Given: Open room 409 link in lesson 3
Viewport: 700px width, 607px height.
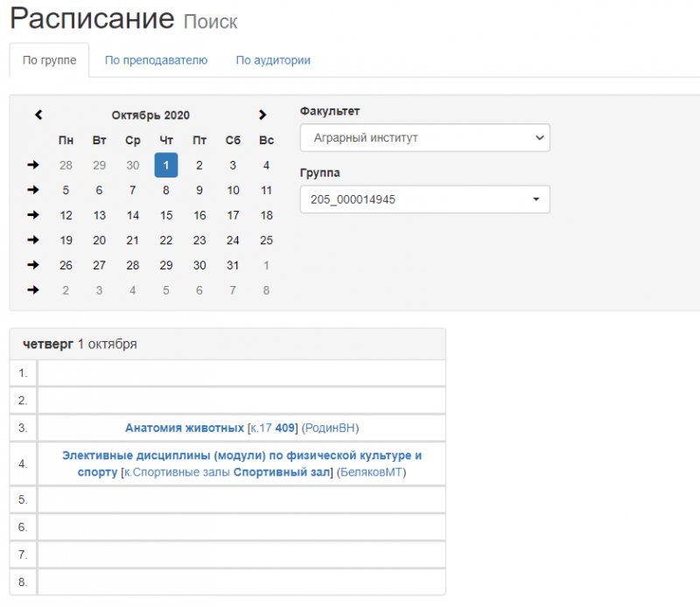Looking at the screenshot, I should pos(285,428).
